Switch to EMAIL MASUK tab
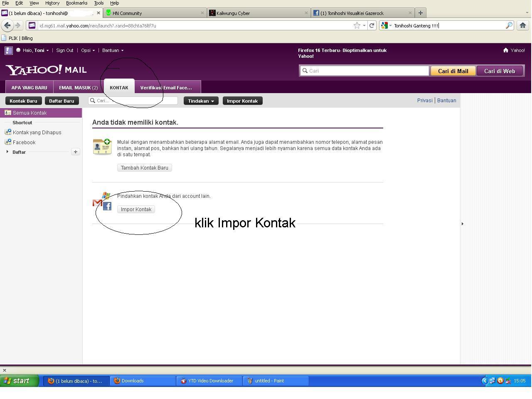Viewport: 532px width, 399px height. pyautogui.click(x=79, y=87)
